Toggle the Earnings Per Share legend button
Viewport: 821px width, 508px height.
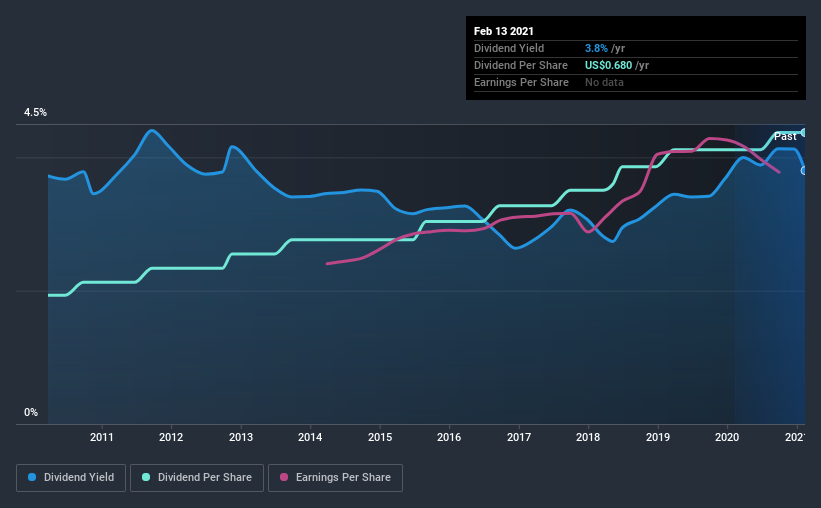coord(336,478)
